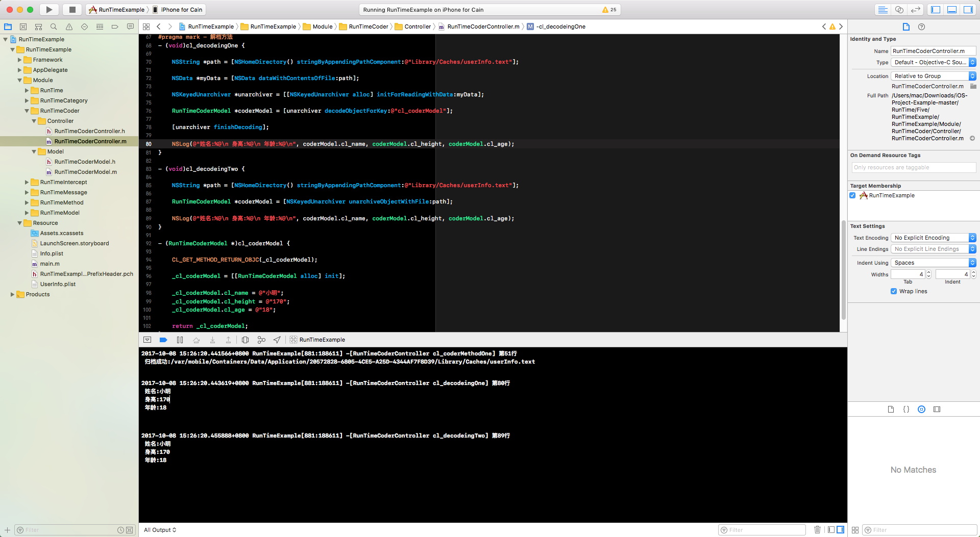Toggle the Utilities panel
Screen dimensions: 980x537
(x=968, y=10)
